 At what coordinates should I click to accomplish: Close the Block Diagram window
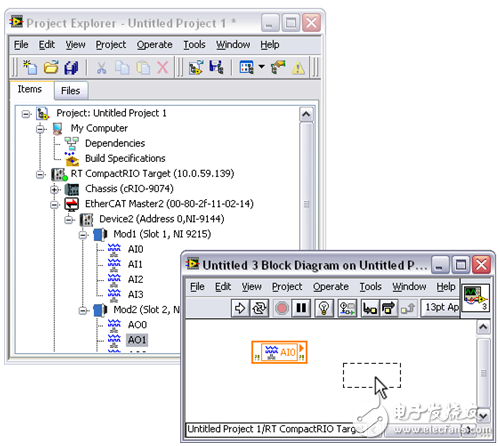482,265
